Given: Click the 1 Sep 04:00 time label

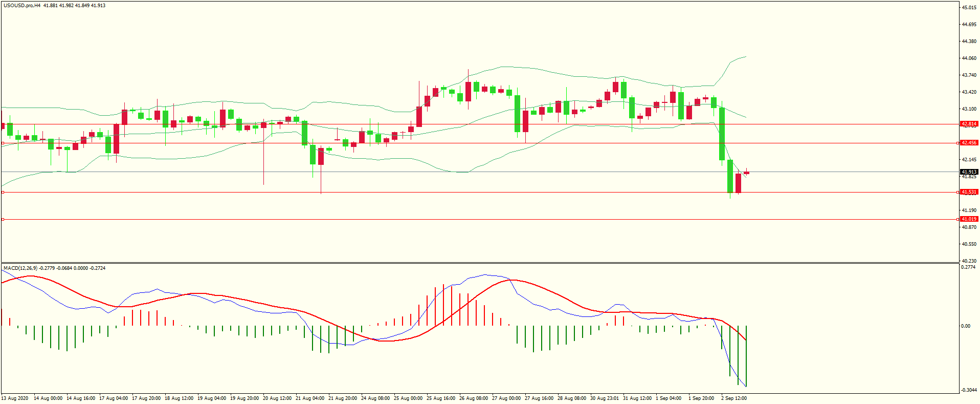Looking at the screenshot, I should 669,398.
